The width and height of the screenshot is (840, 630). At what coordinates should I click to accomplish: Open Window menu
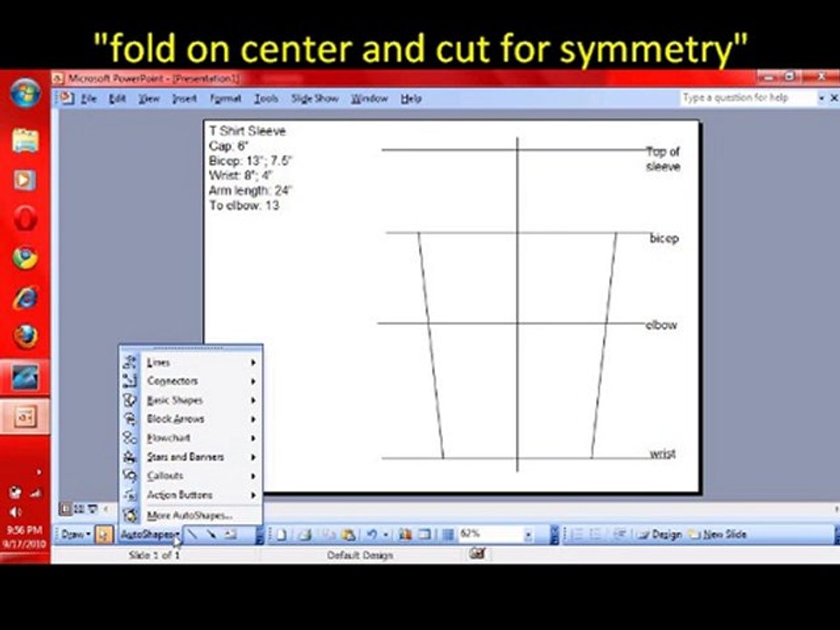point(369,99)
